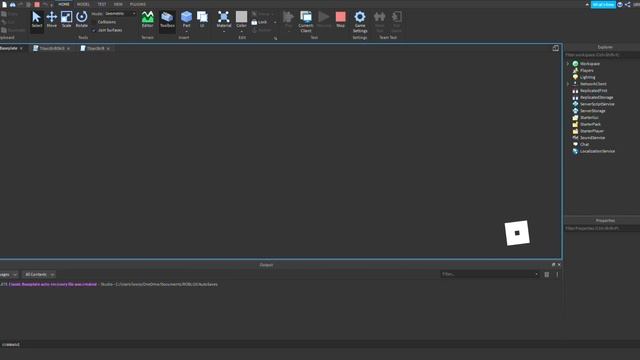Toggle the Collisions checkbox
Viewport: 640px width, 360px height.
[x=94, y=22]
